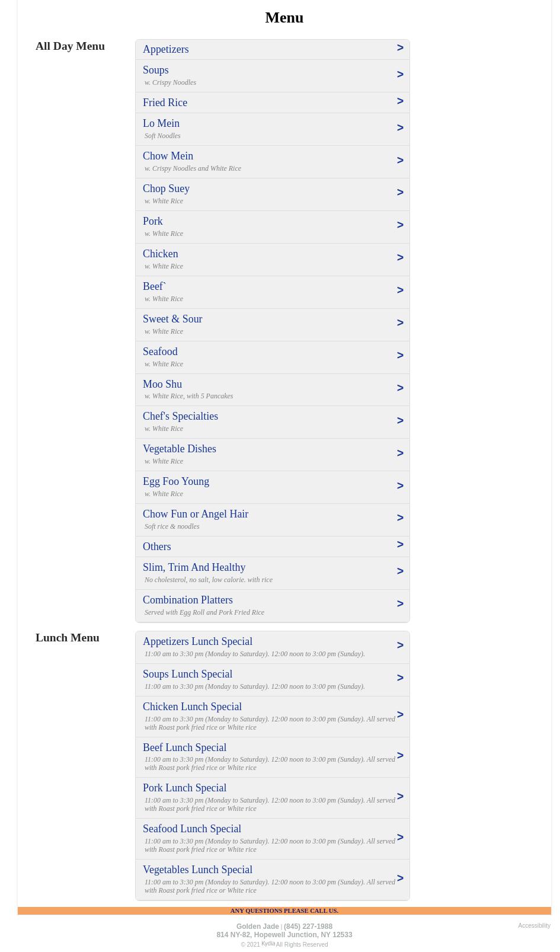
Task: Select Chow Fun or Angel Hair
Action: pos(196,514)
